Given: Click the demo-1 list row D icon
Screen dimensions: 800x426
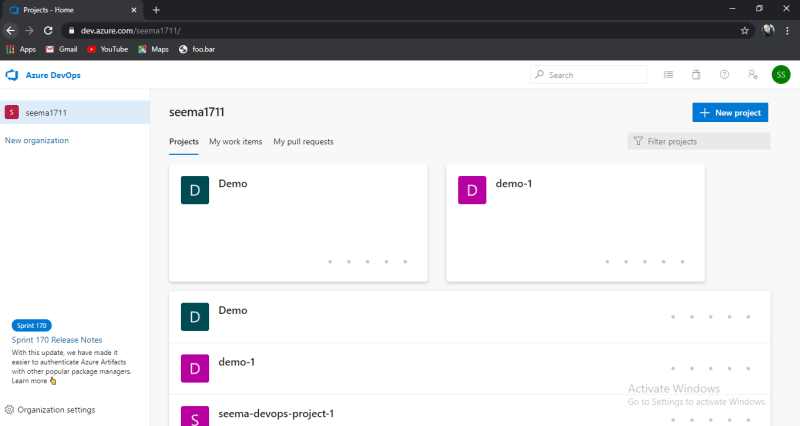Looking at the screenshot, I should coord(195,368).
